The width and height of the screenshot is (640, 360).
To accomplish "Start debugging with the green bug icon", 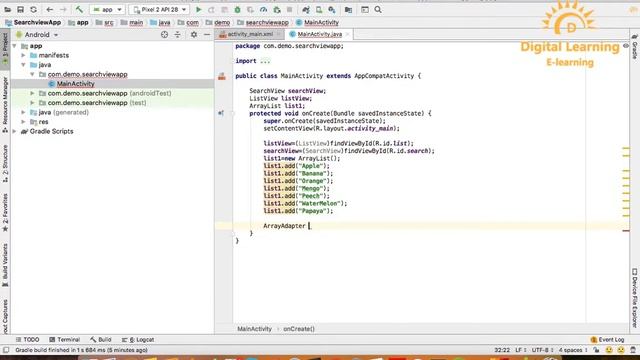I will click(237, 9).
